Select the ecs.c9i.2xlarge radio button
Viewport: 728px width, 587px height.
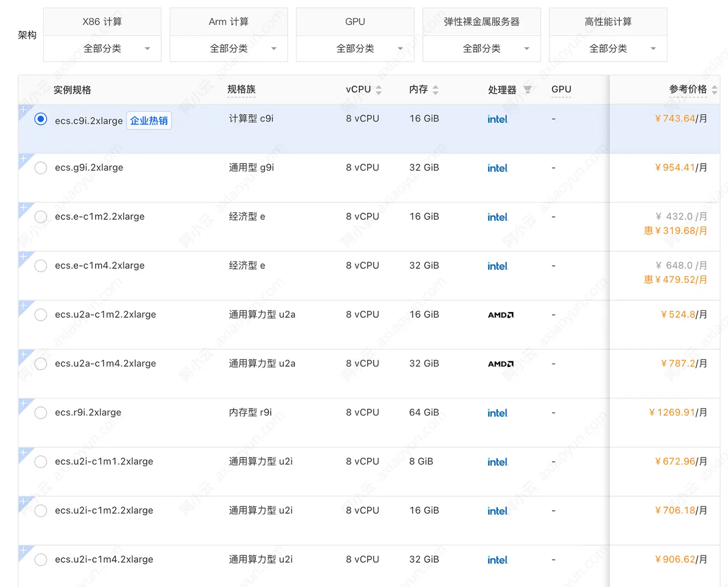click(41, 119)
